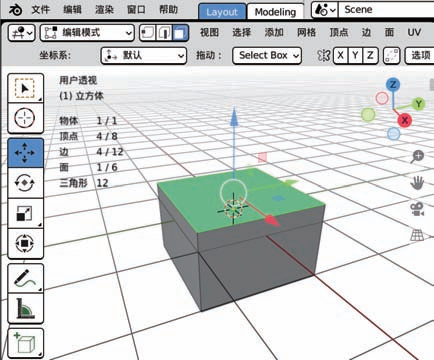Screen dimensions: 434x360
Task: Pick the Scale tool
Action: [25, 213]
